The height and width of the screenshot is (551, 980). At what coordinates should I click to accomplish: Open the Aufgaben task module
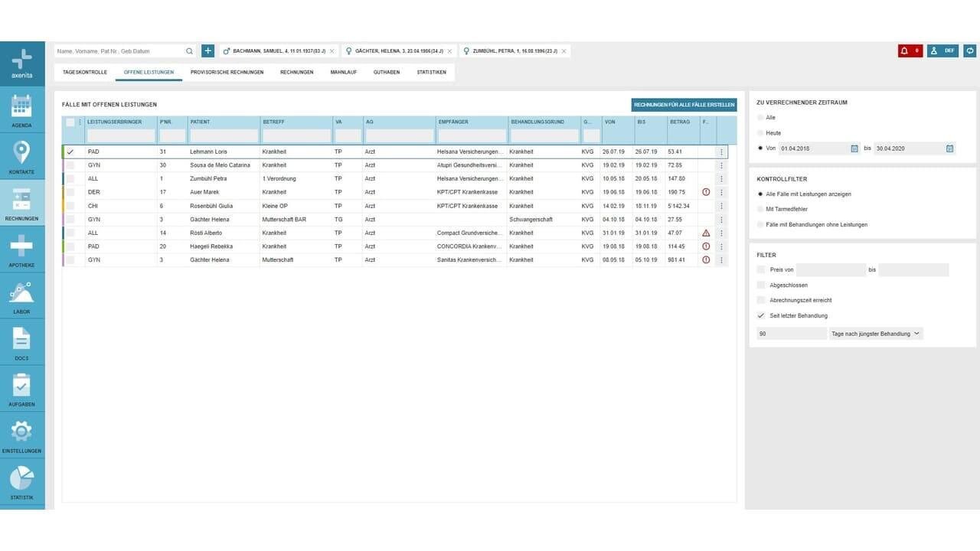[x=21, y=389]
